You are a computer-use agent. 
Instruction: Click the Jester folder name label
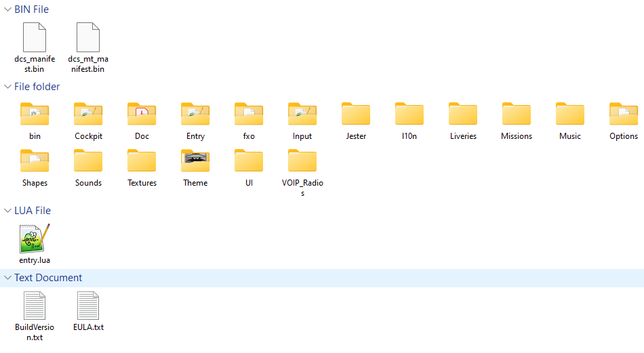coord(356,136)
